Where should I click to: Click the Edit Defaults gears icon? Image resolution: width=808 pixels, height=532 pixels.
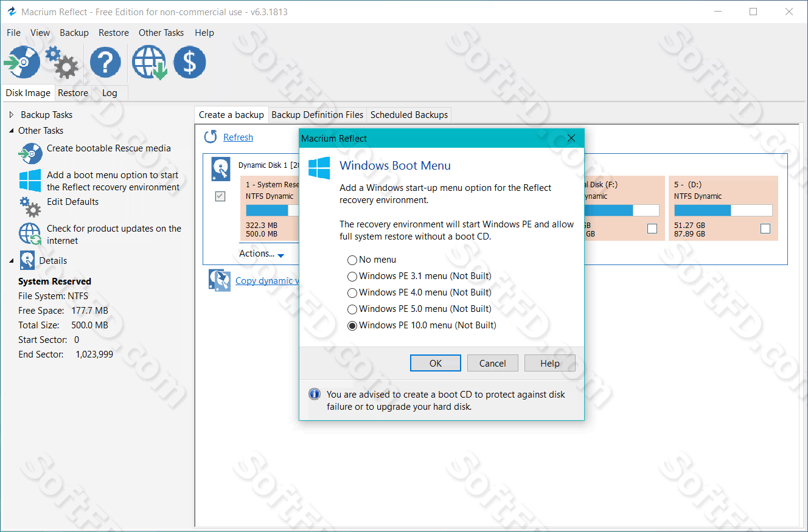point(30,207)
